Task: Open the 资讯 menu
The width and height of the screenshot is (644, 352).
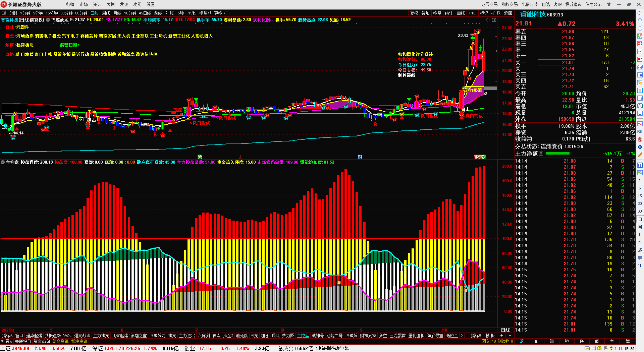Action: click(x=97, y=4)
